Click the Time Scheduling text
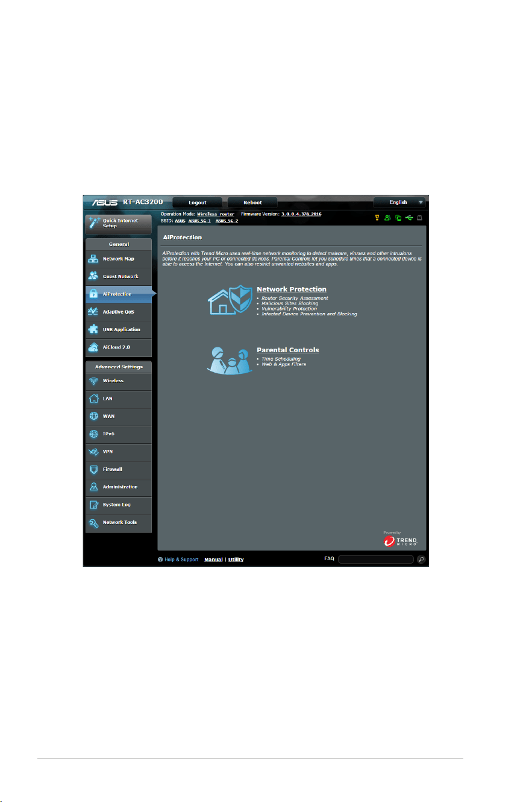The width and height of the screenshot is (532, 802). click(281, 359)
